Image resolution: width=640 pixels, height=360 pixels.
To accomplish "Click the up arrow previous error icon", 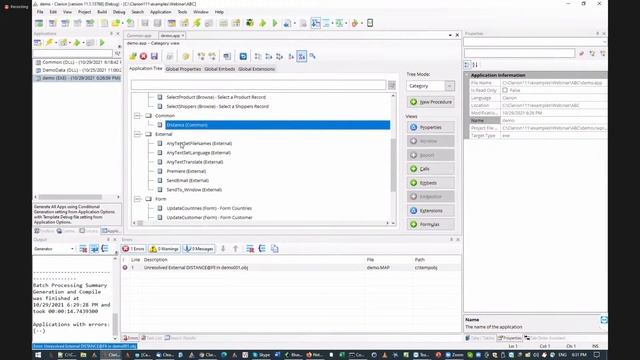I will tap(236, 249).
